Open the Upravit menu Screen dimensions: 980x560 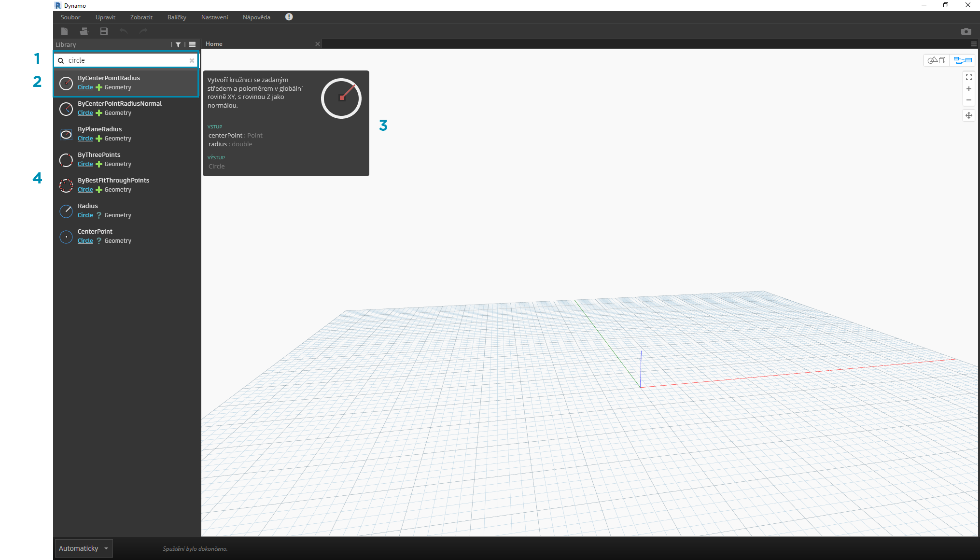(105, 17)
